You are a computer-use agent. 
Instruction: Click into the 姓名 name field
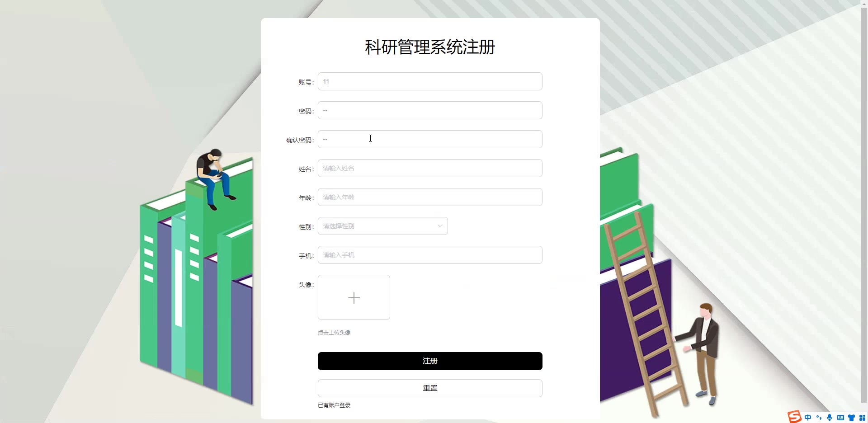(430, 168)
